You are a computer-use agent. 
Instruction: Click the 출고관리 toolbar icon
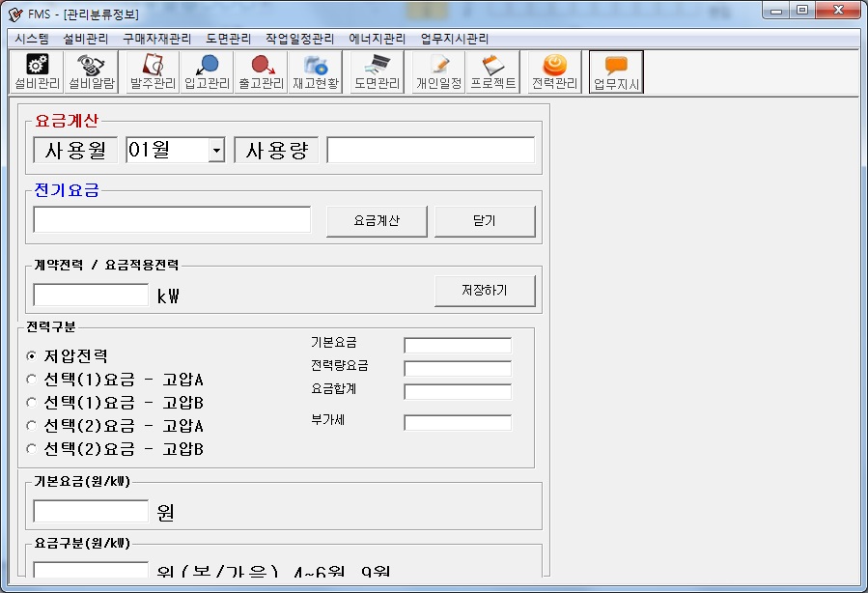pyautogui.click(x=261, y=72)
